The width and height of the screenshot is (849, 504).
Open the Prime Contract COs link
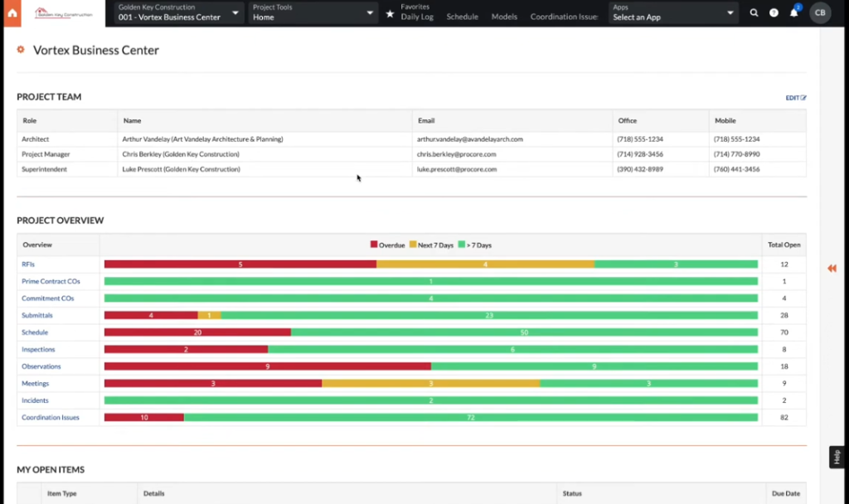51,282
